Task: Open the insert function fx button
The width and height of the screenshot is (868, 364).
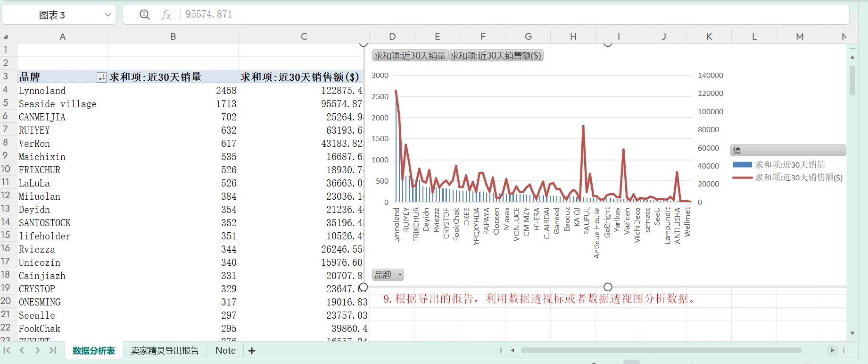Action: pyautogui.click(x=166, y=15)
